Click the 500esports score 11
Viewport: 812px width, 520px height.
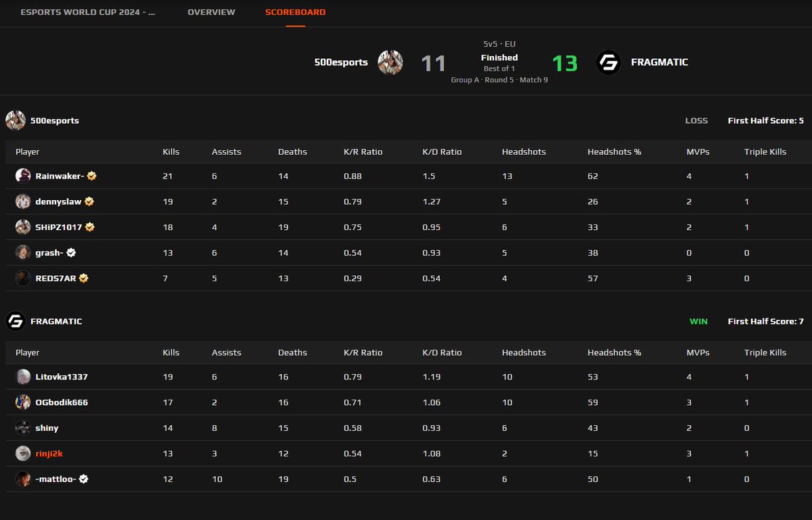[434, 64]
